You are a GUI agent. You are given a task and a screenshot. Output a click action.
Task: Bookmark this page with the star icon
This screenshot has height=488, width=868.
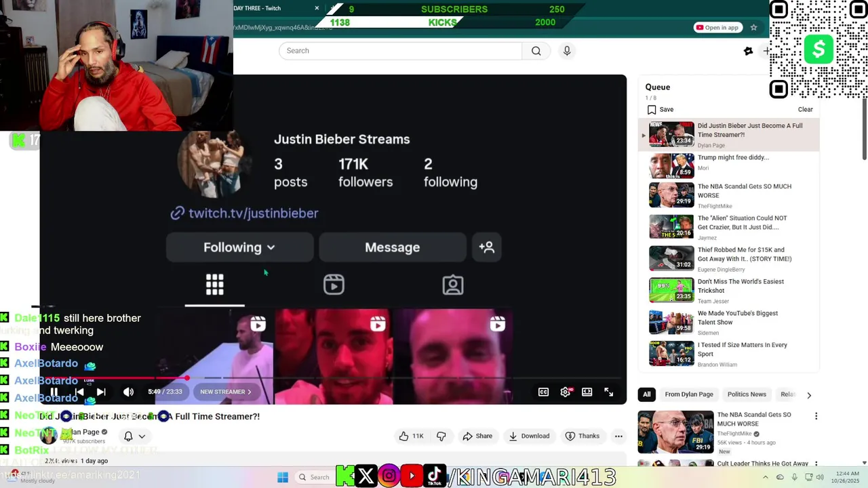tap(753, 27)
